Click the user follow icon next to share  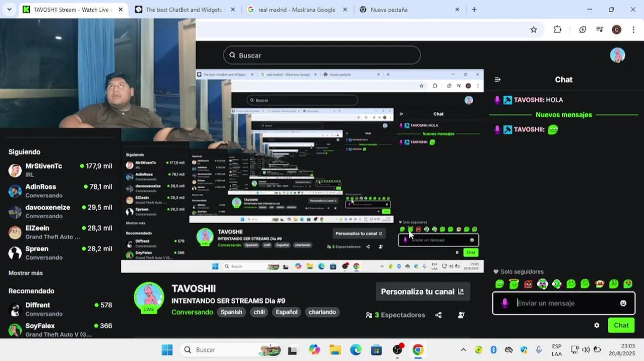pos(461,315)
